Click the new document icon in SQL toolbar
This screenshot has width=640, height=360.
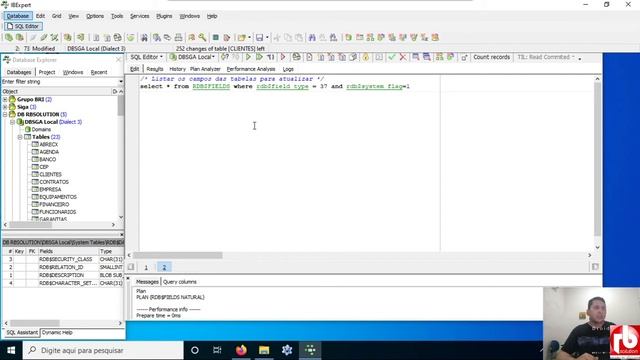pyautogui.click(x=309, y=57)
